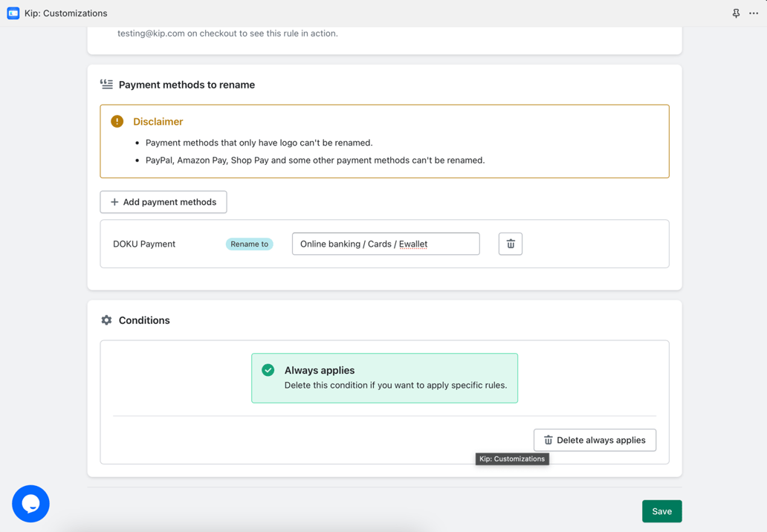Click inside the Online banking / Cards / Ewallet field
The height and width of the screenshot is (532, 767).
(x=385, y=243)
